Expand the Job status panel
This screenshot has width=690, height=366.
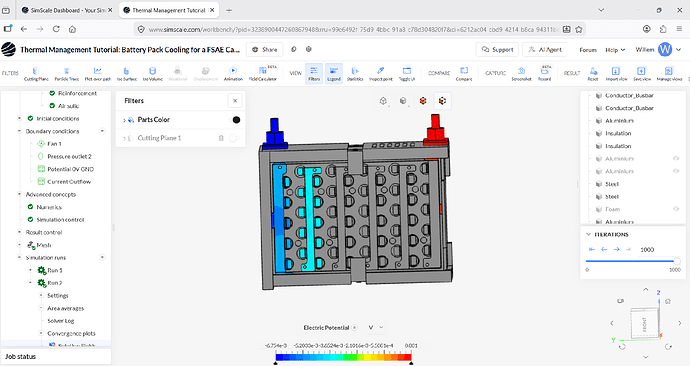pyautogui.click(x=55, y=357)
